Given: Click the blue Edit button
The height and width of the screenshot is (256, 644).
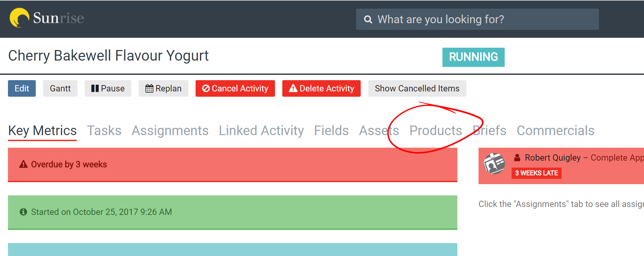Looking at the screenshot, I should coord(22,88).
